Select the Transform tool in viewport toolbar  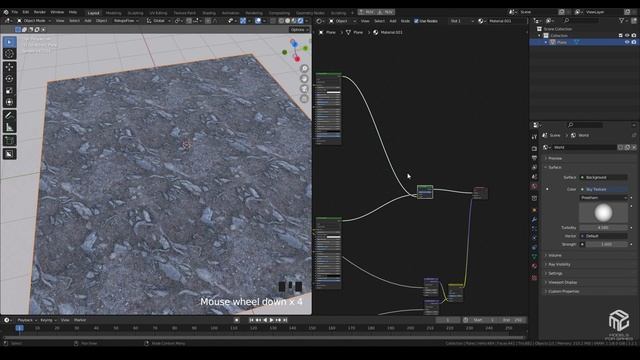tap(10, 102)
